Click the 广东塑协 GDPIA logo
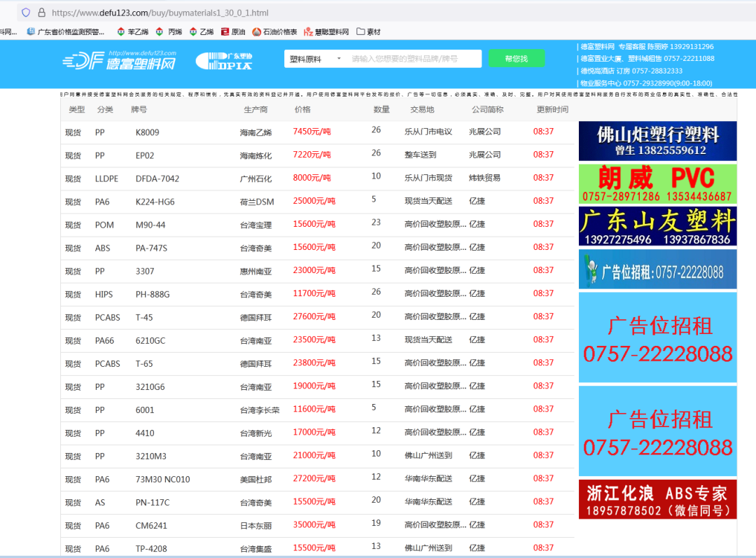This screenshot has height=558, width=756. [224, 61]
